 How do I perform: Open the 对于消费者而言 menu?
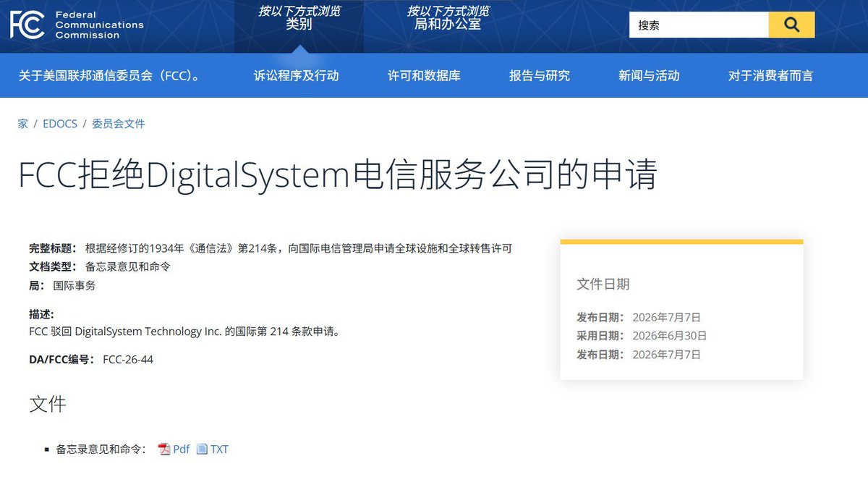coord(770,76)
